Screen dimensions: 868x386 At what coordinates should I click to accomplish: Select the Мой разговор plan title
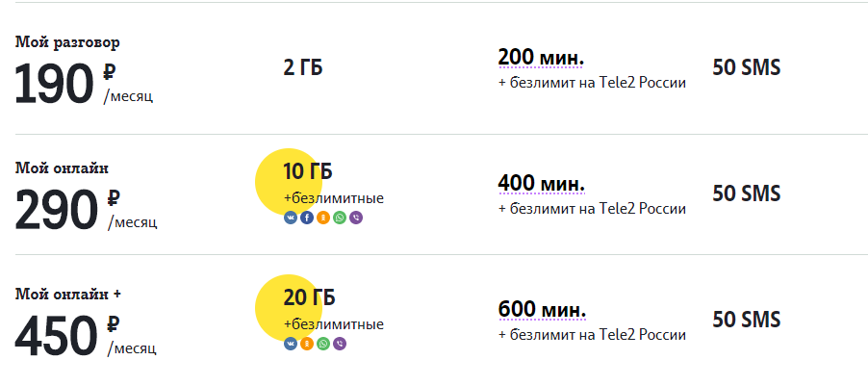[67, 42]
